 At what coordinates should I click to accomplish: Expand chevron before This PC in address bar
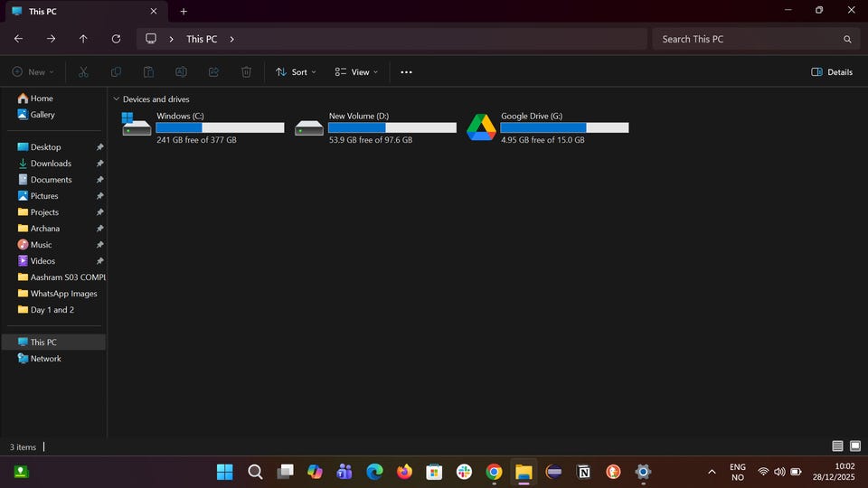172,39
